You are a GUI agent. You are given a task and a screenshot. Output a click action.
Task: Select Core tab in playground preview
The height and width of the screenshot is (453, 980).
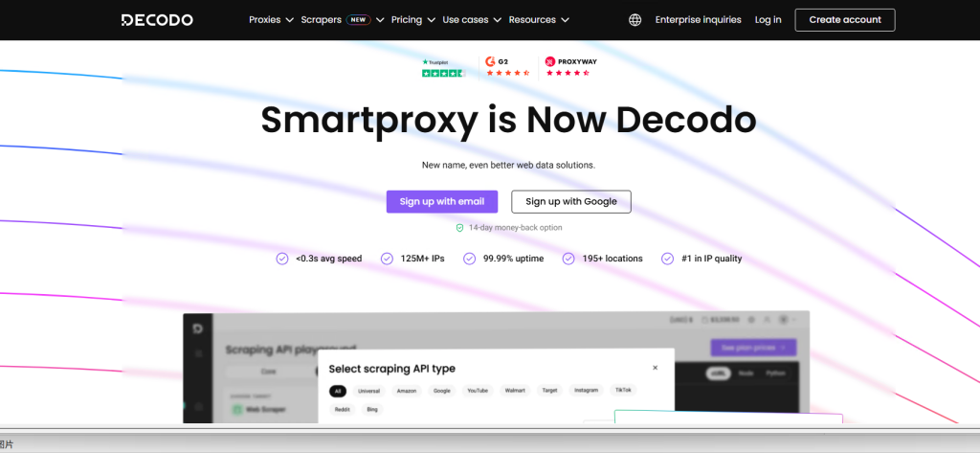(x=268, y=372)
